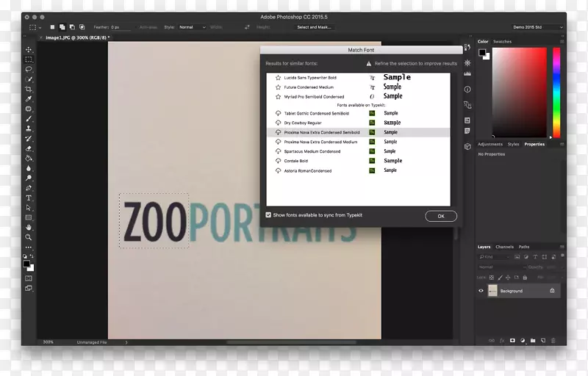Viewport: 588px width, 376px height.
Task: Favorite Futura Condensed Medium with its star
Action: 278,87
